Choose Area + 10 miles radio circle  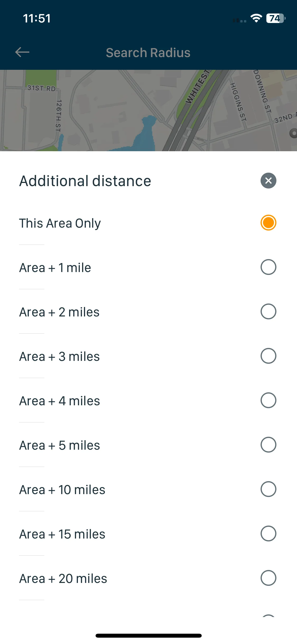268,489
